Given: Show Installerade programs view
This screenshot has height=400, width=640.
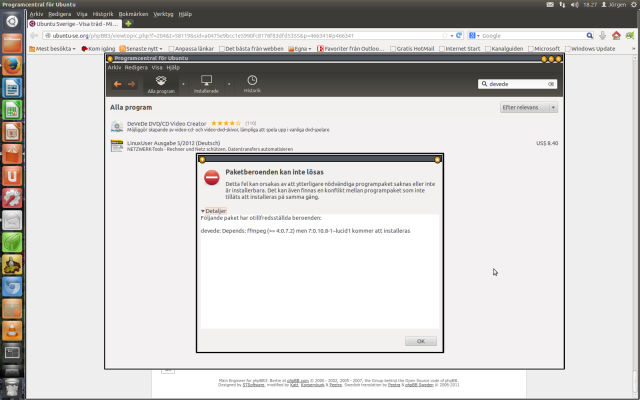Looking at the screenshot, I should [x=206, y=84].
